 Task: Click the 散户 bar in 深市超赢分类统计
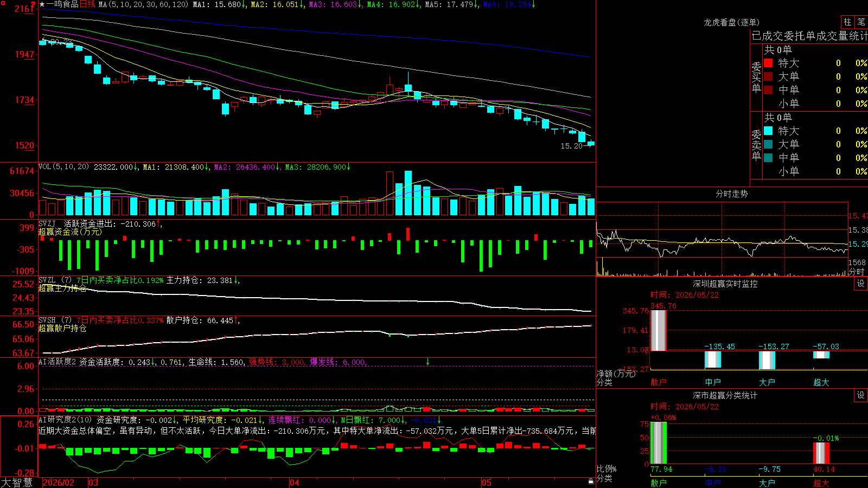pos(658,443)
